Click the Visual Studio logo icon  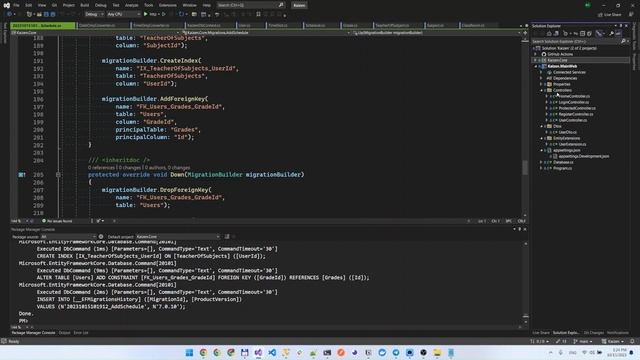point(7,5)
